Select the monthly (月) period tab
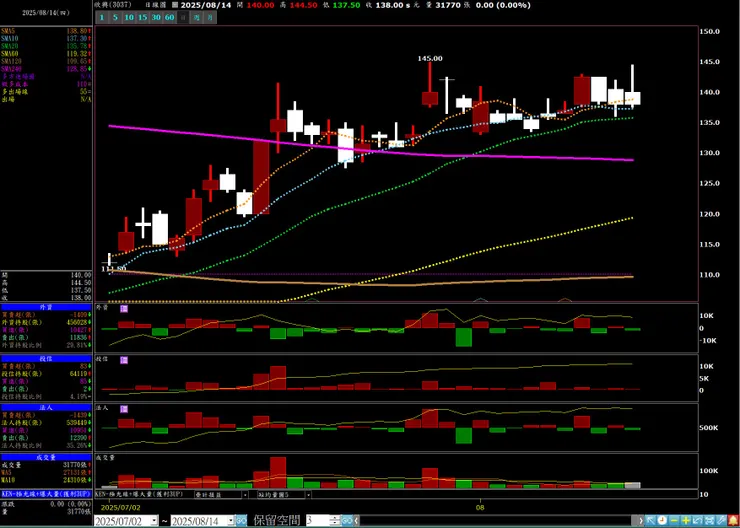Image resolution: width=740 pixels, height=528 pixels. click(210, 18)
